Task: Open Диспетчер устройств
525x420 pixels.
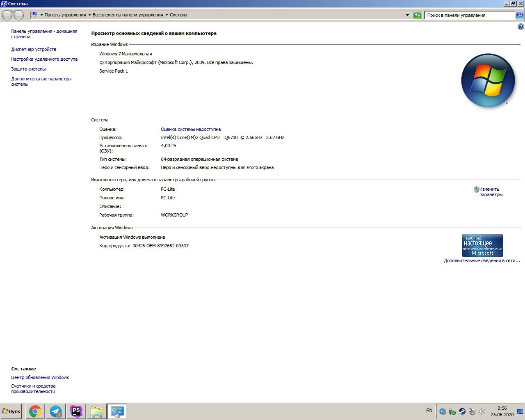Action: coord(34,49)
